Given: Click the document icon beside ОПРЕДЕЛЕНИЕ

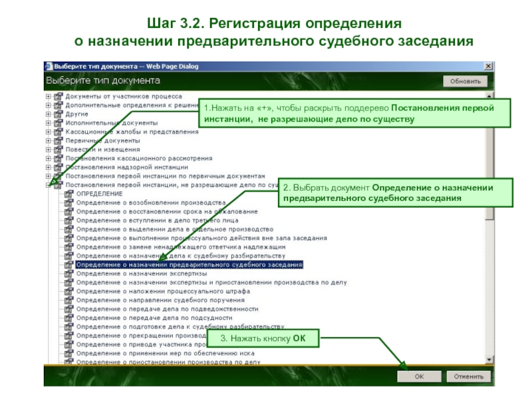Looking at the screenshot, I should pos(69,194).
